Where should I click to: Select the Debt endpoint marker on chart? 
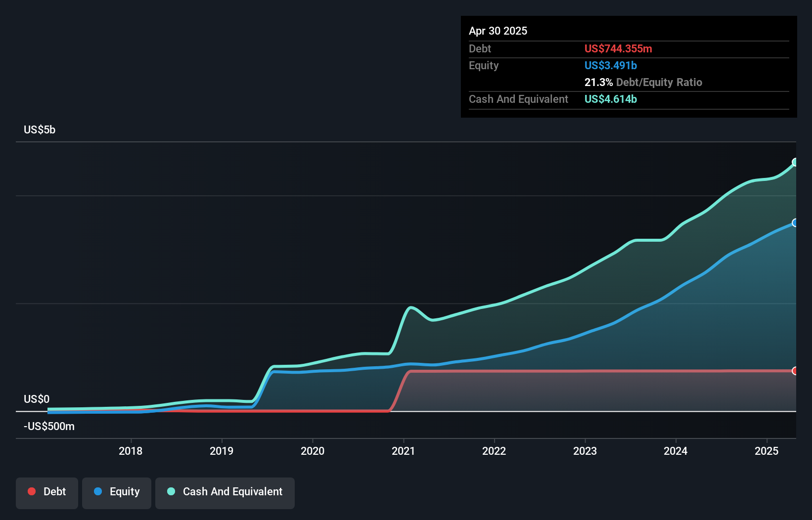pyautogui.click(x=795, y=371)
